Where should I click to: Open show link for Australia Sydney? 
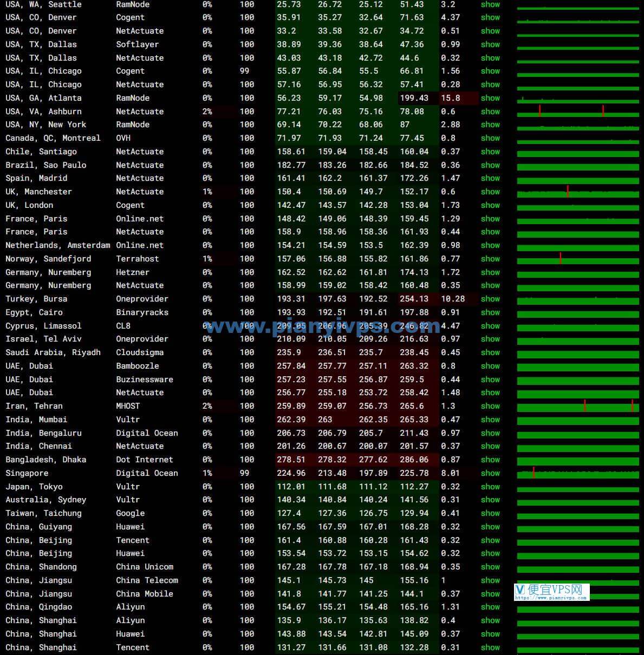click(x=490, y=500)
